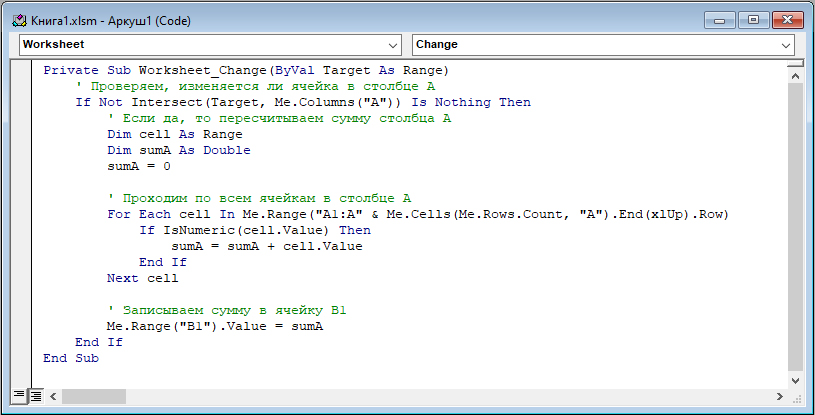The image size is (815, 415).
Task: Click the 'If IsNumeric(cell.Value) Then' line
Action: [255, 230]
